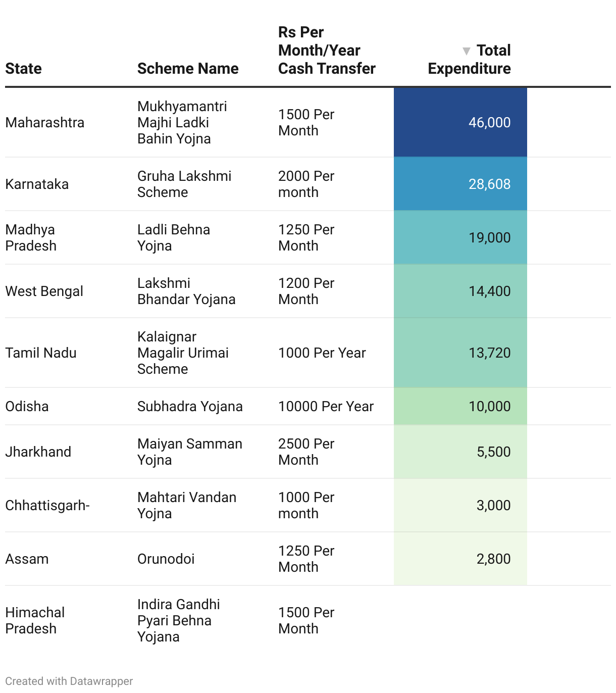Click the Ladli Behna Yojna cell
Image resolution: width=616 pixels, height=693 pixels.
click(174, 237)
